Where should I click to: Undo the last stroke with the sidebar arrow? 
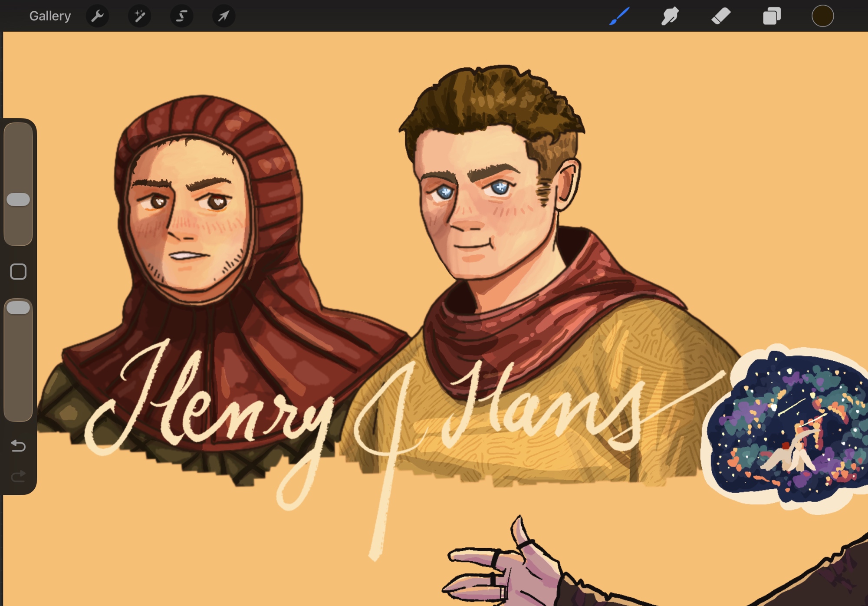pos(18,446)
